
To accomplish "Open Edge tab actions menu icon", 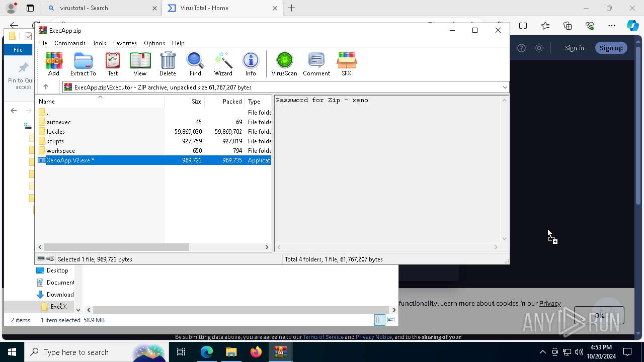I will (30, 8).
